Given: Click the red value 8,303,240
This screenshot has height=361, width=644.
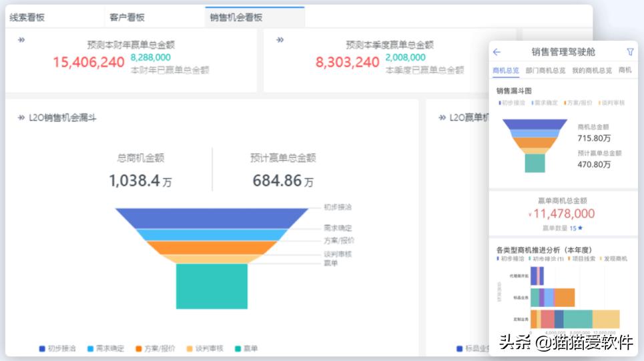Looking at the screenshot, I should [x=347, y=63].
